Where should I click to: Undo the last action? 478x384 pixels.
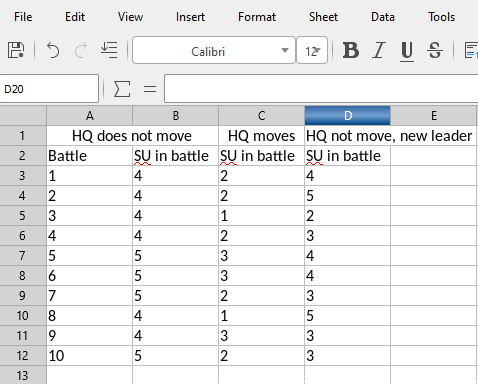(53, 51)
